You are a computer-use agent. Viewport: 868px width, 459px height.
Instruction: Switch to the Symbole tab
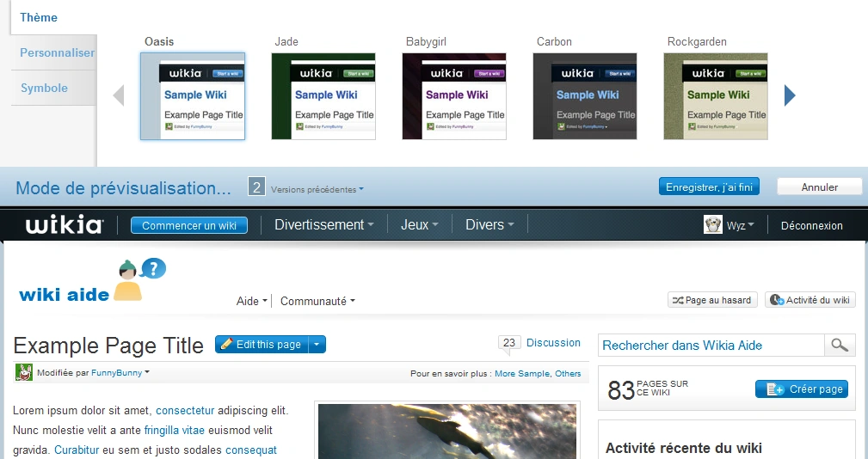pyautogui.click(x=45, y=88)
